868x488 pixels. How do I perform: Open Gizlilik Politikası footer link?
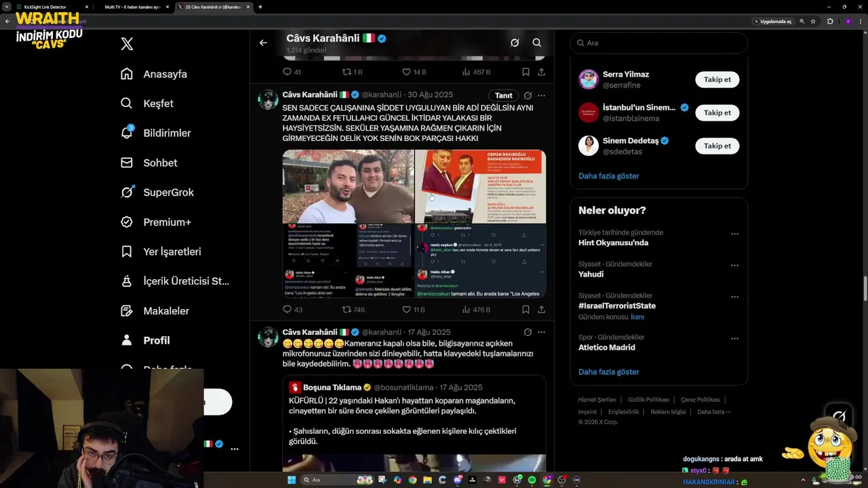(x=648, y=400)
